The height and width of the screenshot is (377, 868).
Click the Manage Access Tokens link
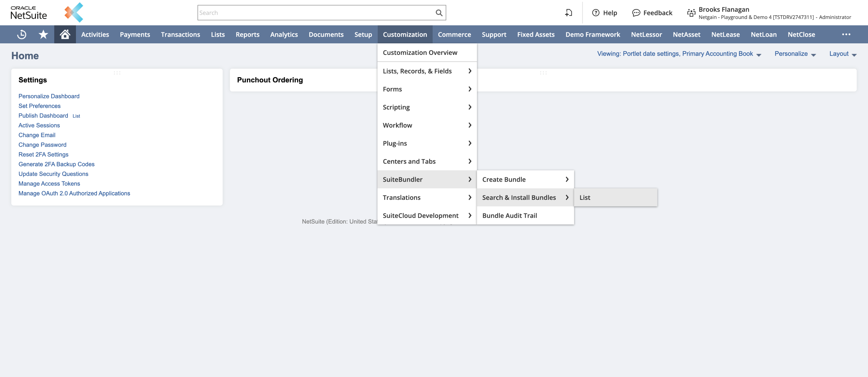(49, 184)
